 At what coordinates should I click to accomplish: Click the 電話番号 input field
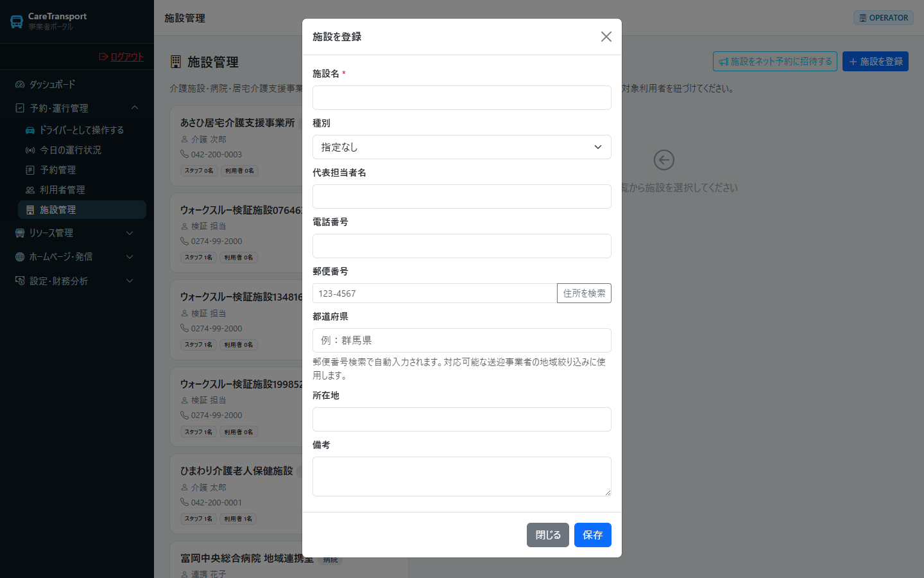[462, 246]
